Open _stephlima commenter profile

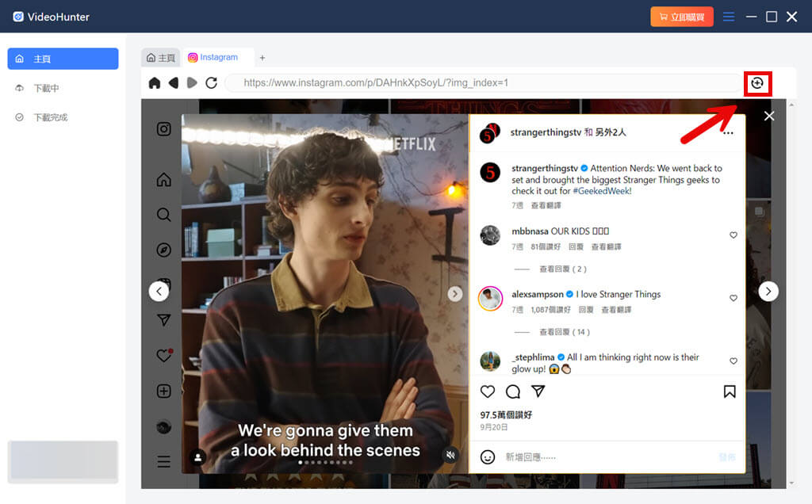pyautogui.click(x=533, y=357)
